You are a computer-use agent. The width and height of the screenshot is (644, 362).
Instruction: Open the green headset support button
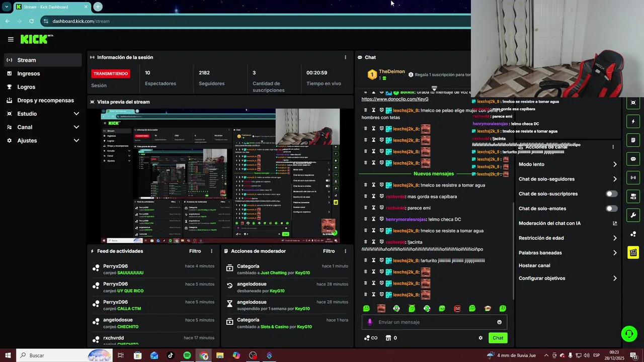[x=628, y=333]
